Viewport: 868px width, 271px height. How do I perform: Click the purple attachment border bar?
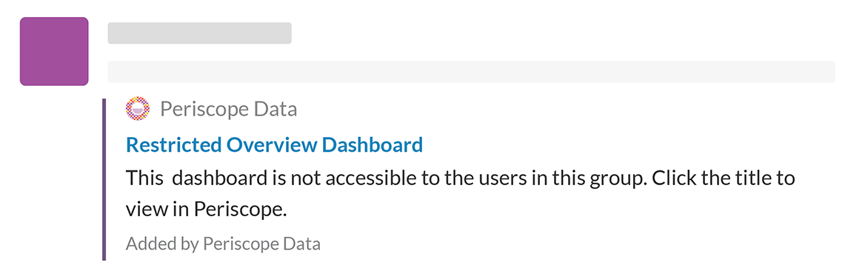point(104,179)
